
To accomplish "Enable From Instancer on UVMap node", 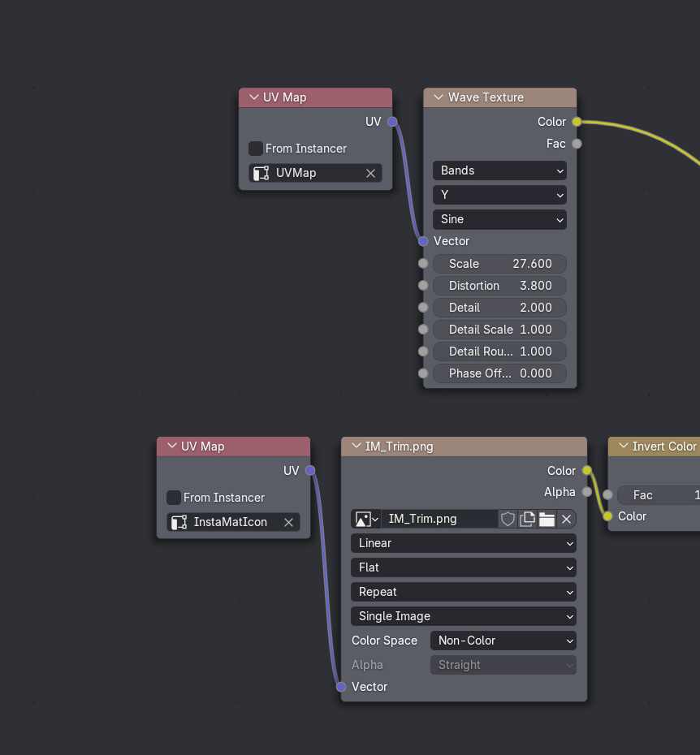I will point(256,149).
